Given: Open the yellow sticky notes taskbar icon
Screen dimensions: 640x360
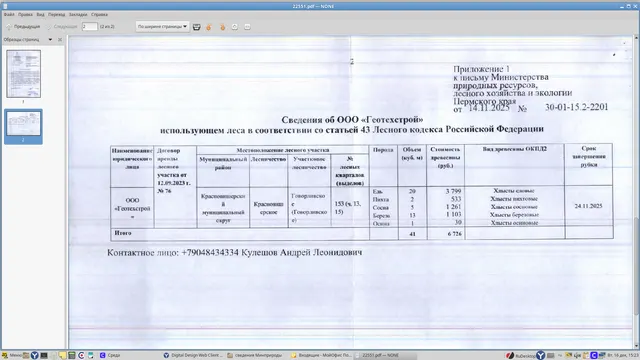Looking at the screenshot, I should click(x=62, y=356).
